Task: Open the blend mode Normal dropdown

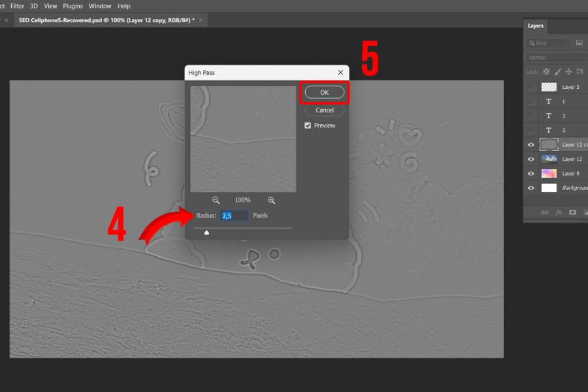Action: (555, 57)
